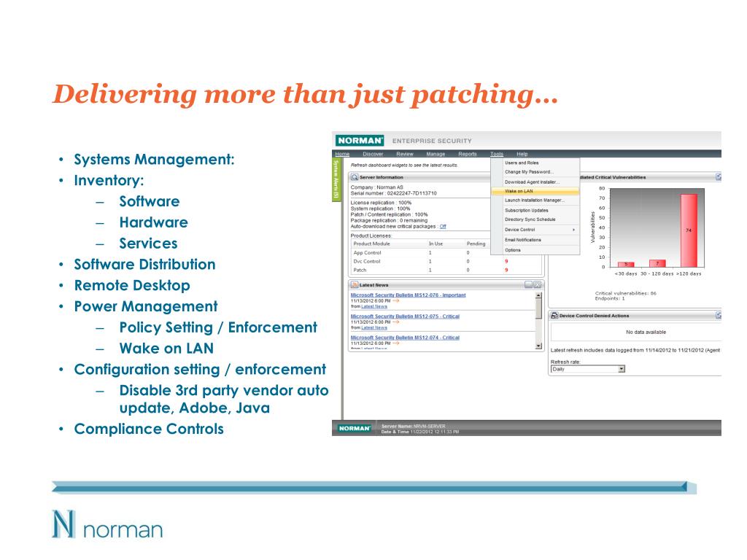Click the <30 days chart bar

point(626,264)
